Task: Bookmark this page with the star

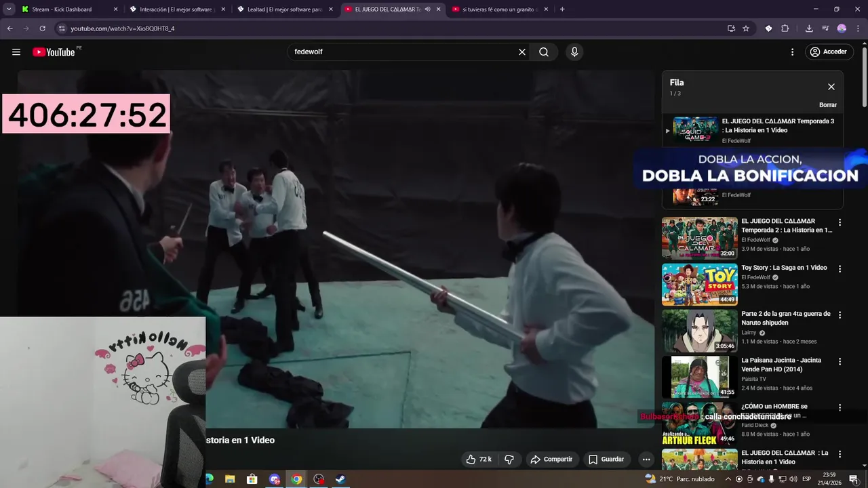Action: (746, 28)
